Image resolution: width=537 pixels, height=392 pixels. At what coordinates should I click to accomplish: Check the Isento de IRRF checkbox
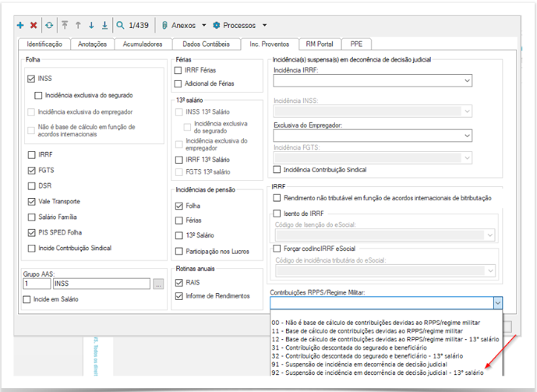277,214
